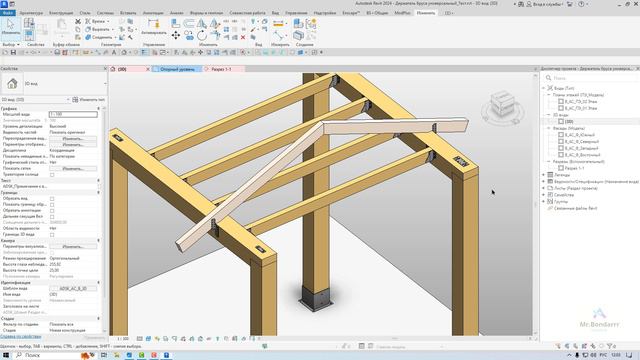640x360 pixels.
Task: Expand the Легенды node in project browser
Action: (x=544, y=175)
